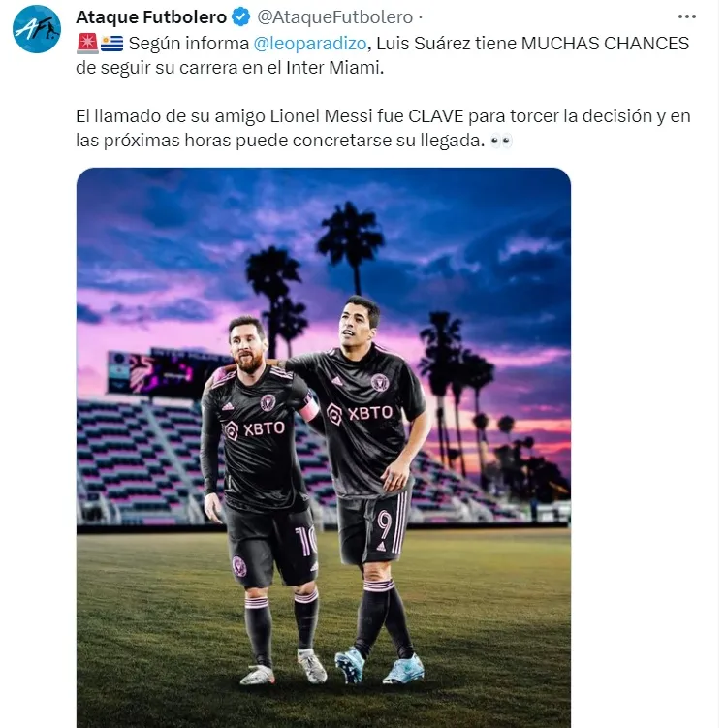
Task: Click the number 10 on player's shorts
Action: pos(306,541)
